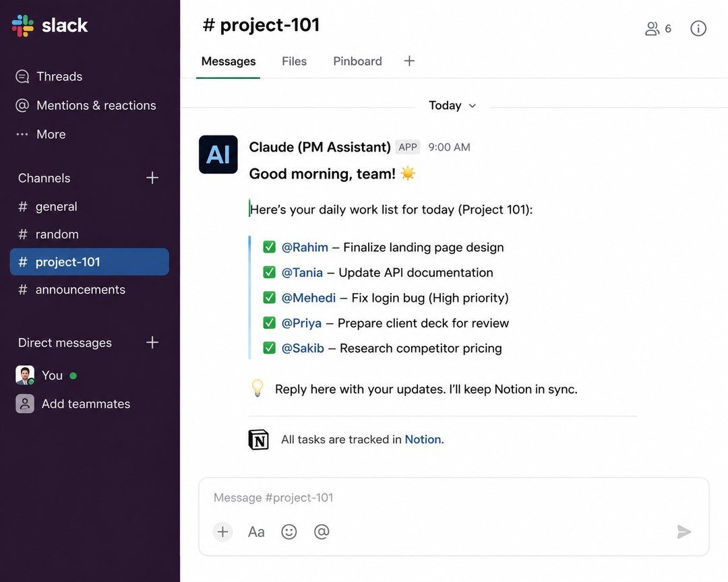Click the @Sakib mention
This screenshot has width=728, height=582.
(x=303, y=348)
